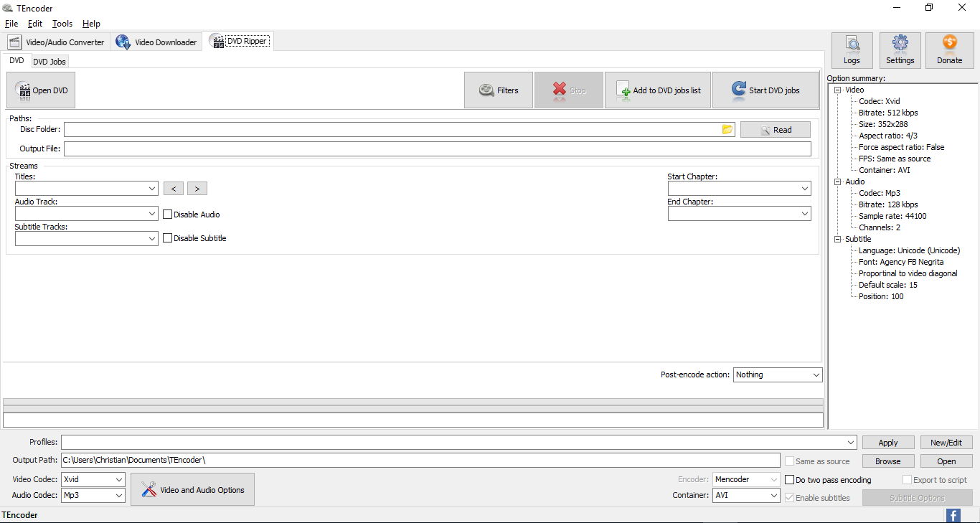Select 'Size: 352x288' tree row
Screen dimensions: 980x523
coord(883,124)
